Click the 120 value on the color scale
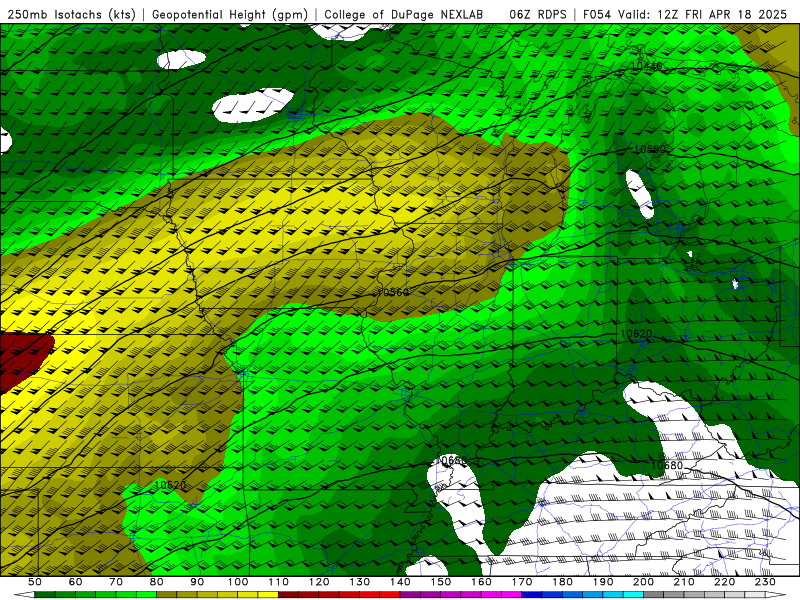 coord(319,582)
